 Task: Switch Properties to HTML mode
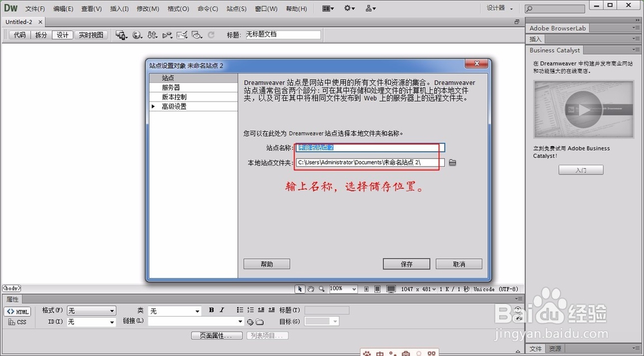click(x=17, y=312)
